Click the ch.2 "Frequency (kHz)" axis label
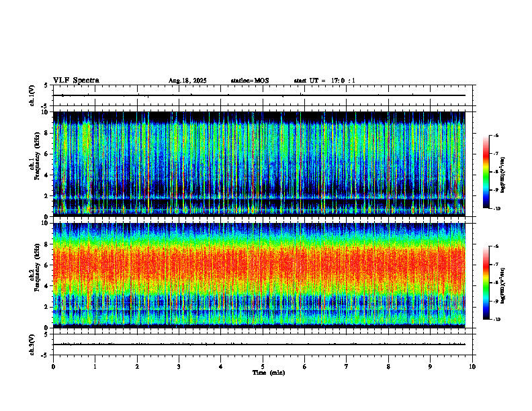 coord(37,267)
